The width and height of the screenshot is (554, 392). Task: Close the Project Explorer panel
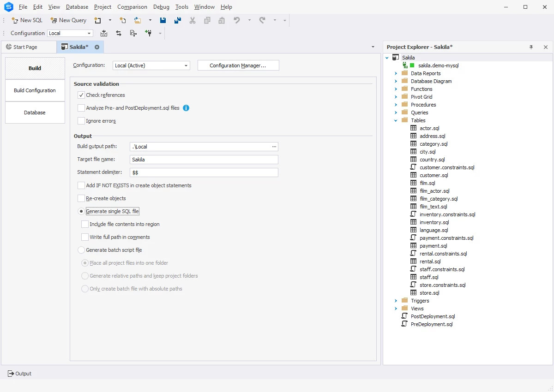tap(546, 47)
